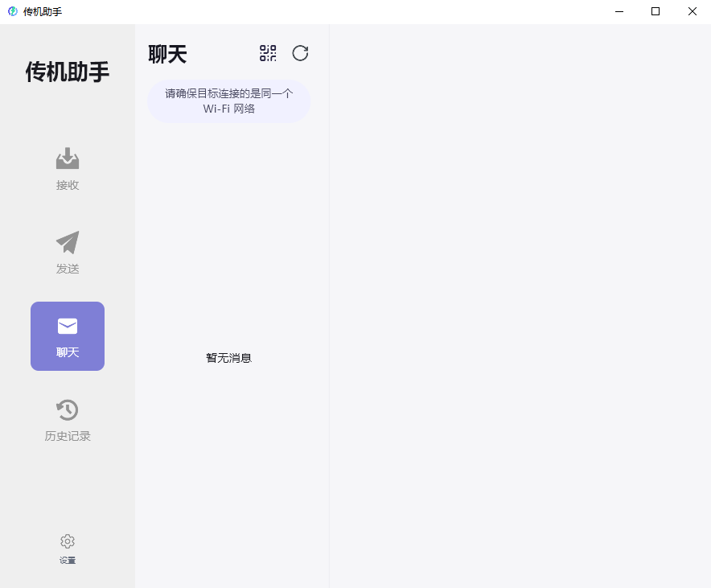Click the 暂无消息 empty state text

tap(228, 358)
